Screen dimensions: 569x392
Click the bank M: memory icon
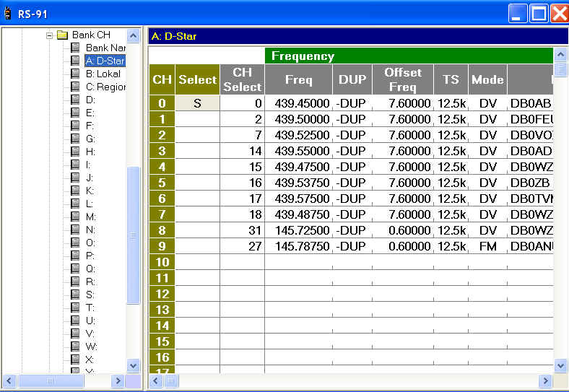[x=76, y=217]
